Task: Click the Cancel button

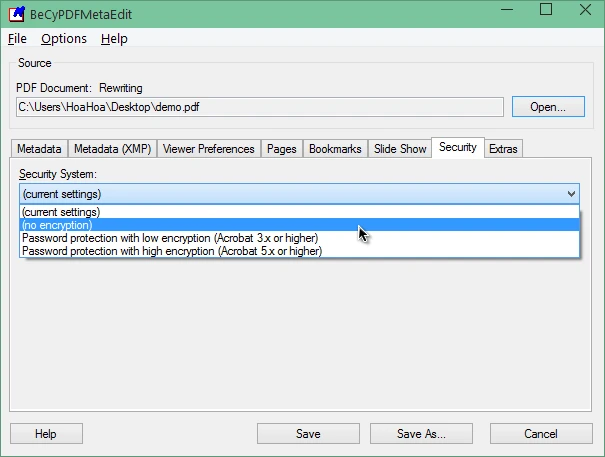Action: click(541, 433)
